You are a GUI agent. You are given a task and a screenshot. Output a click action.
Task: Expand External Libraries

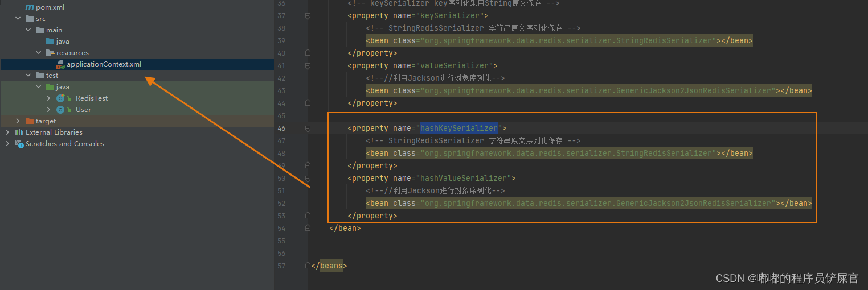(x=8, y=132)
